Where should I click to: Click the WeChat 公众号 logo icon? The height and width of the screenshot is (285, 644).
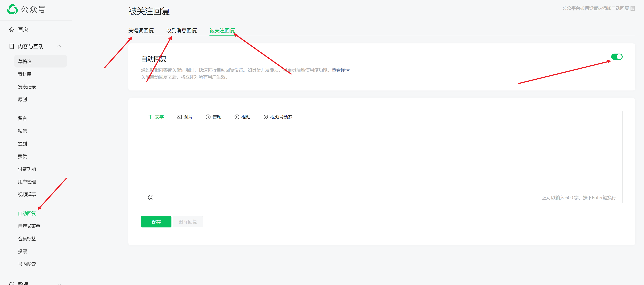(x=12, y=9)
